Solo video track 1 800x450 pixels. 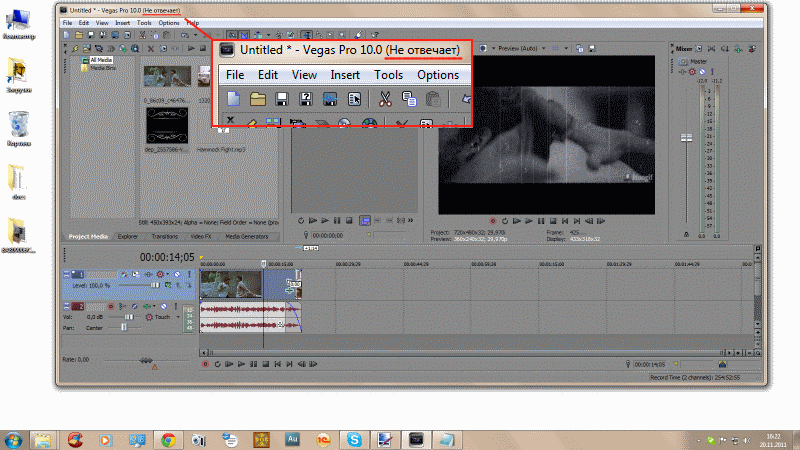point(189,274)
